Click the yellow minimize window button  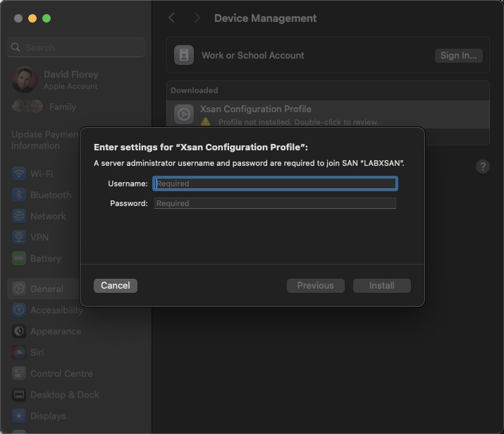click(32, 18)
